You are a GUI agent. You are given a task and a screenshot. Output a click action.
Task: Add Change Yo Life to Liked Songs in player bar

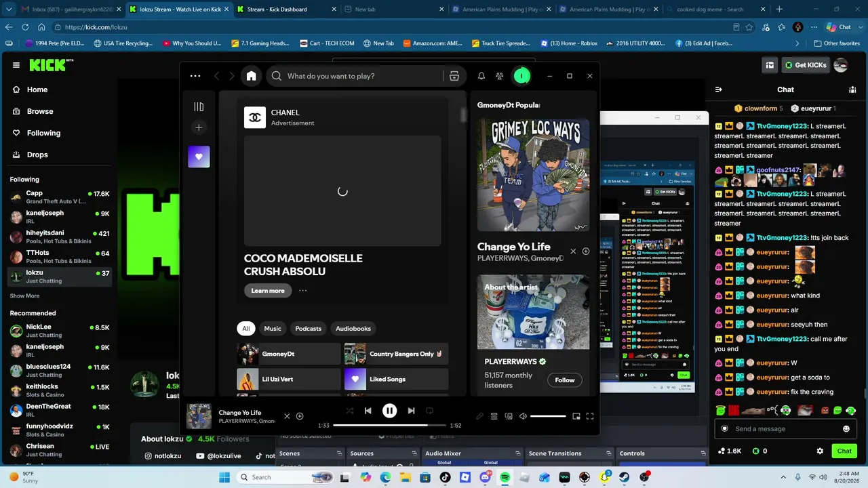point(300,416)
